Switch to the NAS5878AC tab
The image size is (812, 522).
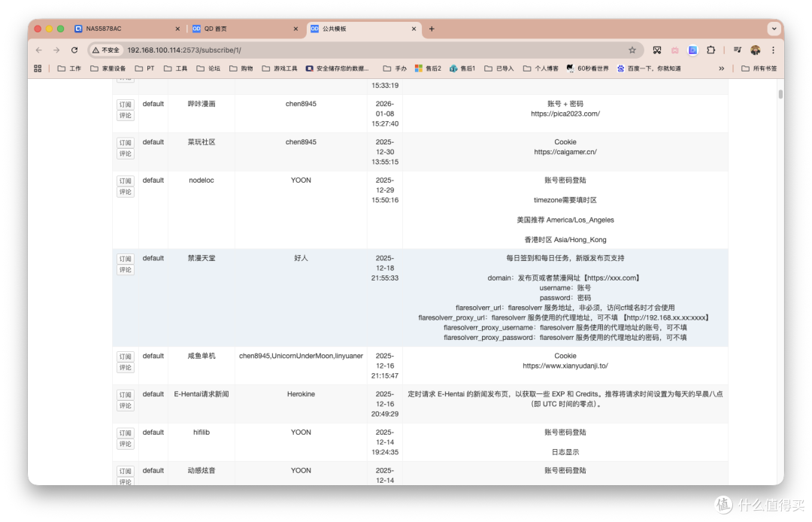click(127, 29)
